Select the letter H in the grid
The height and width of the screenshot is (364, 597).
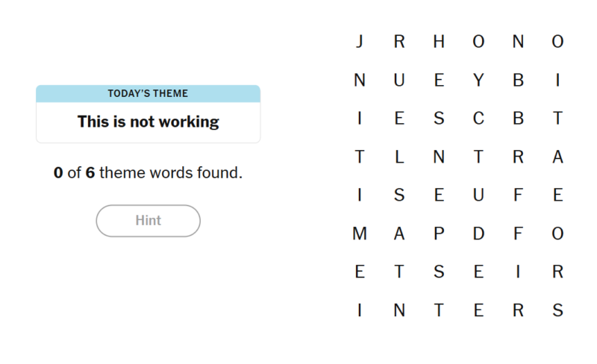(x=439, y=42)
